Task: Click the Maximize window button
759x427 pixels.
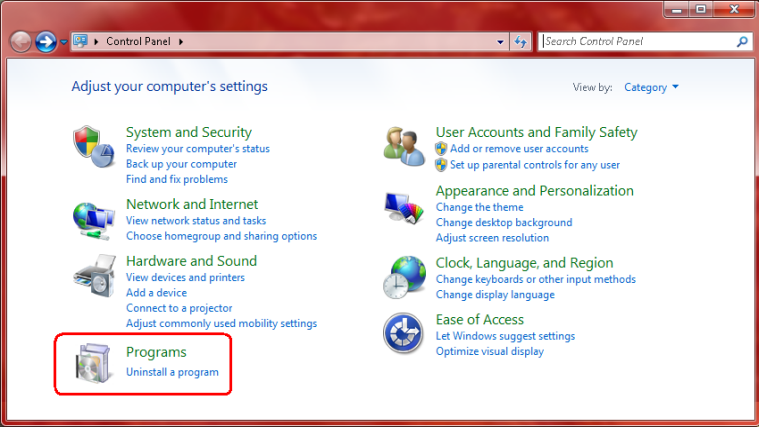Action: [700, 9]
